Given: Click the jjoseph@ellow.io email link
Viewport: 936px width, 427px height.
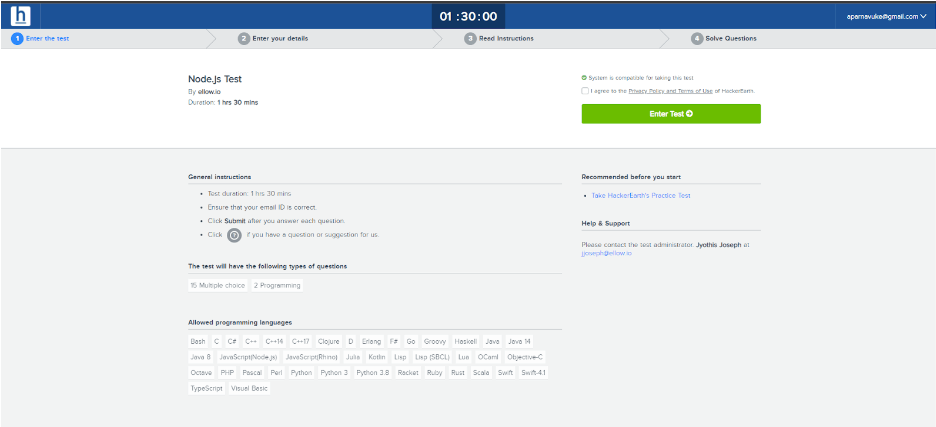Looking at the screenshot, I should [606, 253].
